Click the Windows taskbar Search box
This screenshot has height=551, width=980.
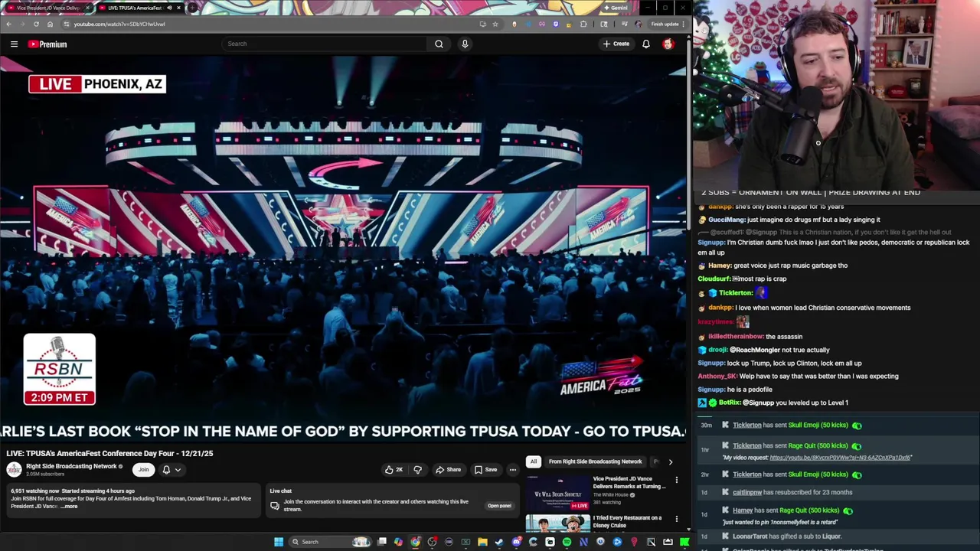point(330,542)
